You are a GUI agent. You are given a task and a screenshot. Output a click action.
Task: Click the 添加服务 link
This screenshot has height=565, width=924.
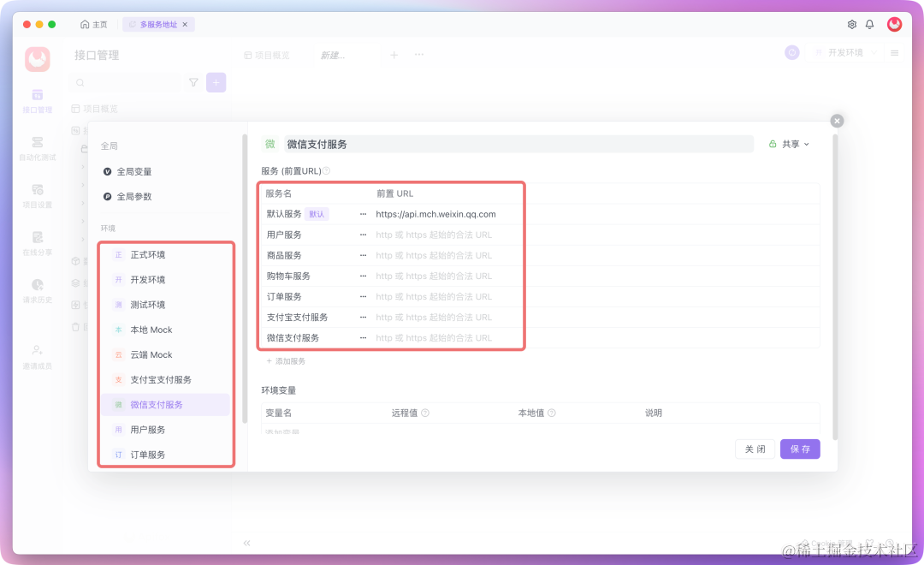pyautogui.click(x=286, y=361)
